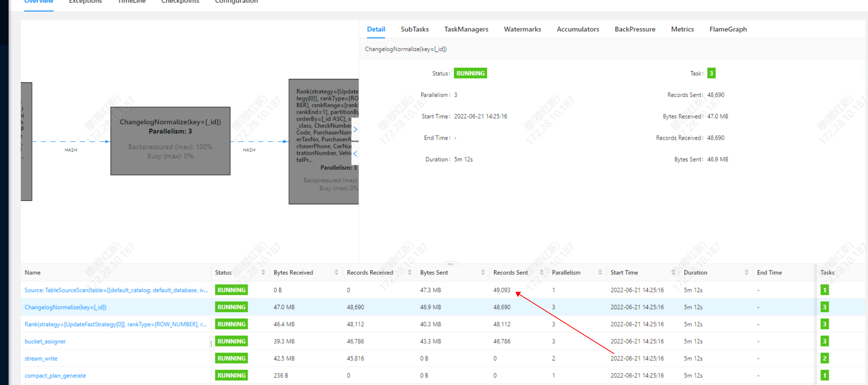Open the Watermarks tab
The height and width of the screenshot is (385, 868).
click(x=522, y=29)
